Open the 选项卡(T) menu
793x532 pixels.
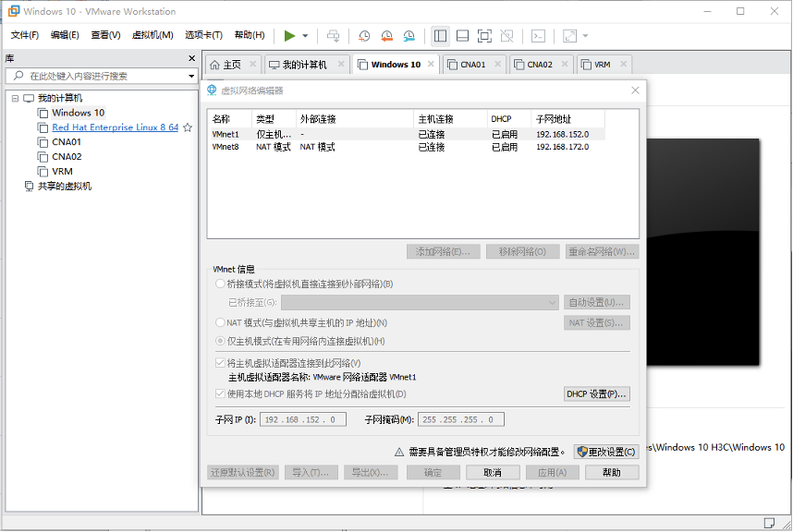click(x=203, y=35)
